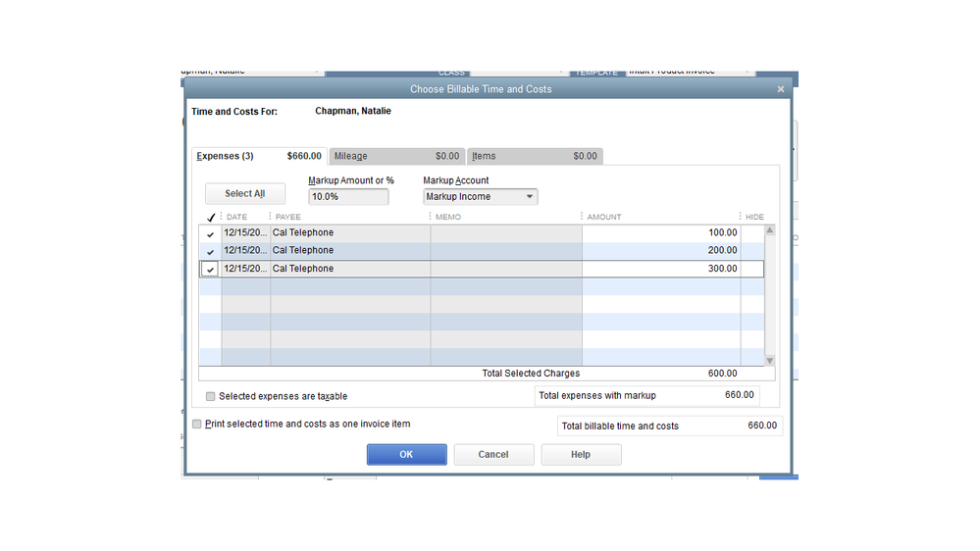
Task: Select the amount cell 100.00
Action: click(x=661, y=233)
